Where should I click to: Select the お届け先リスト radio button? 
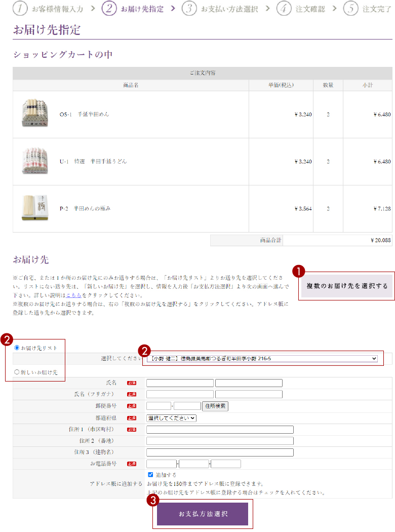pyautogui.click(x=17, y=348)
